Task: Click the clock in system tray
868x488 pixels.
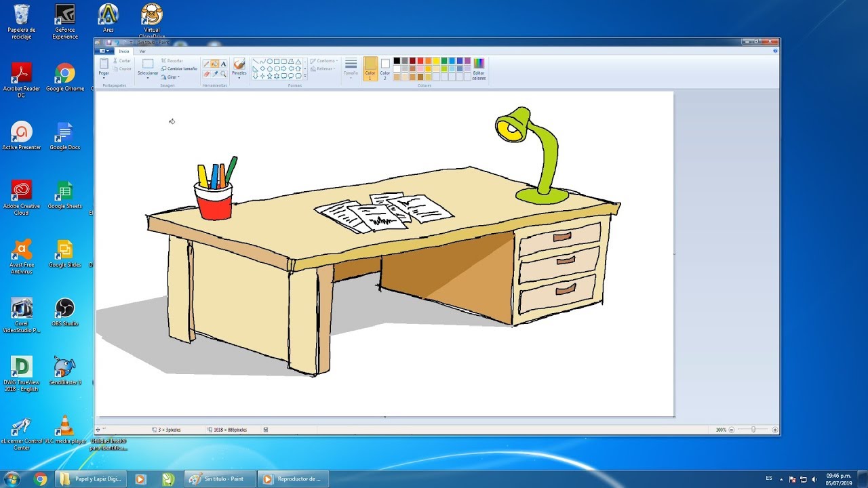Action: tap(838, 479)
